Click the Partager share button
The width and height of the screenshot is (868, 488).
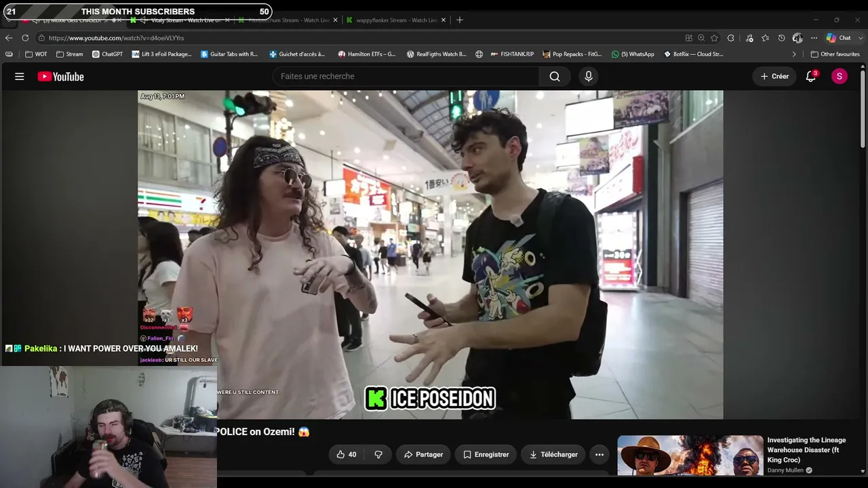coord(423,455)
